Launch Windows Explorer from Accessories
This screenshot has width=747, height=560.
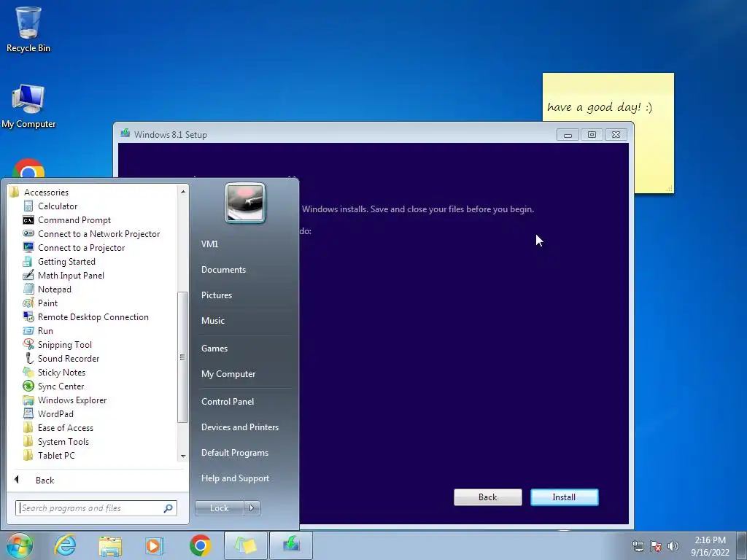72,400
